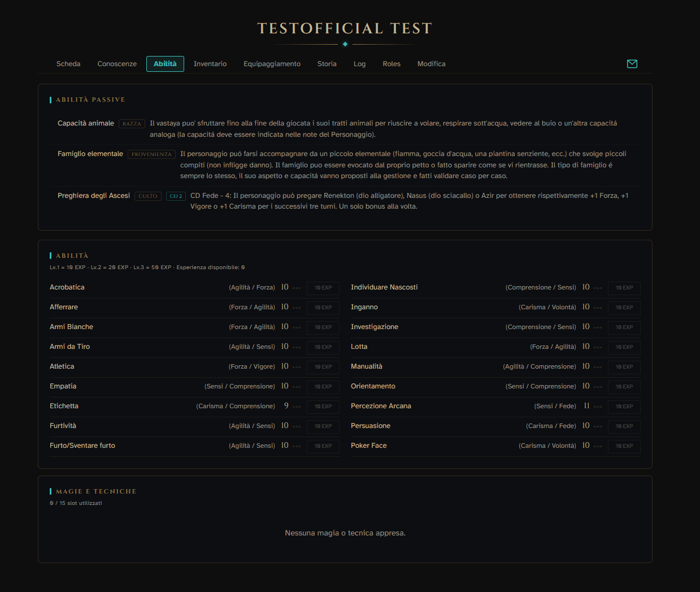Click the Percezione Arcana skill name
The width and height of the screenshot is (700, 592).
[x=381, y=406]
